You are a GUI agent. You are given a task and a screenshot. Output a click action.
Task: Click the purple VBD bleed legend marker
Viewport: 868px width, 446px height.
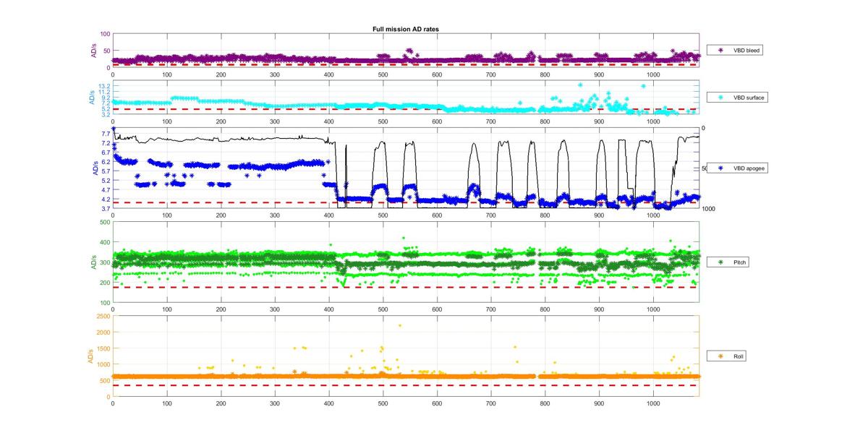720,51
